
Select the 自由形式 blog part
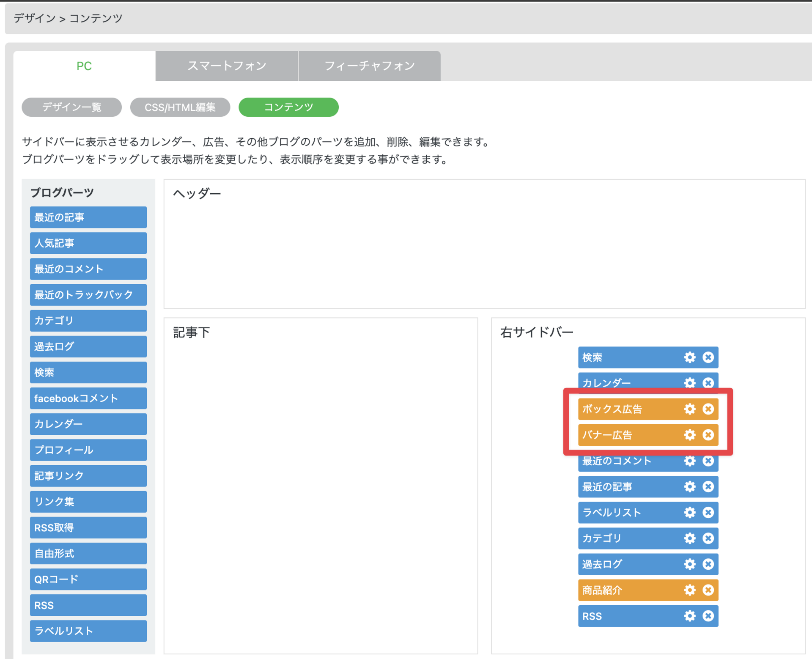[x=88, y=553]
